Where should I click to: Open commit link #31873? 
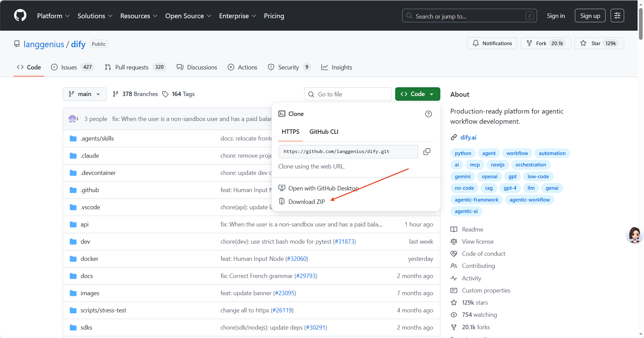[344, 242]
